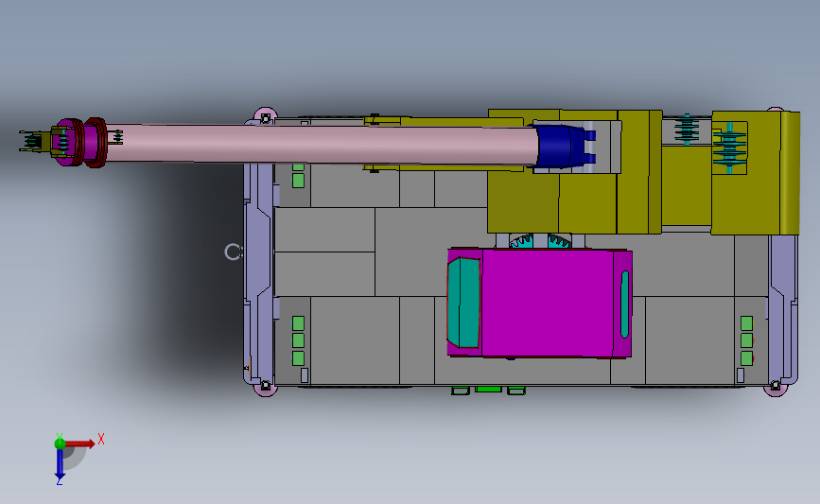This screenshot has height=504, width=820.
Task: Select the teal window on the cab's left side
Action: [463, 303]
